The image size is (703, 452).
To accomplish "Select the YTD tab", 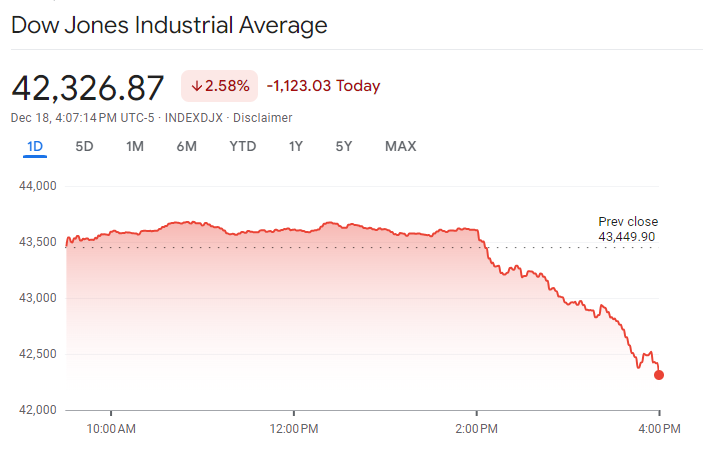I will [242, 147].
